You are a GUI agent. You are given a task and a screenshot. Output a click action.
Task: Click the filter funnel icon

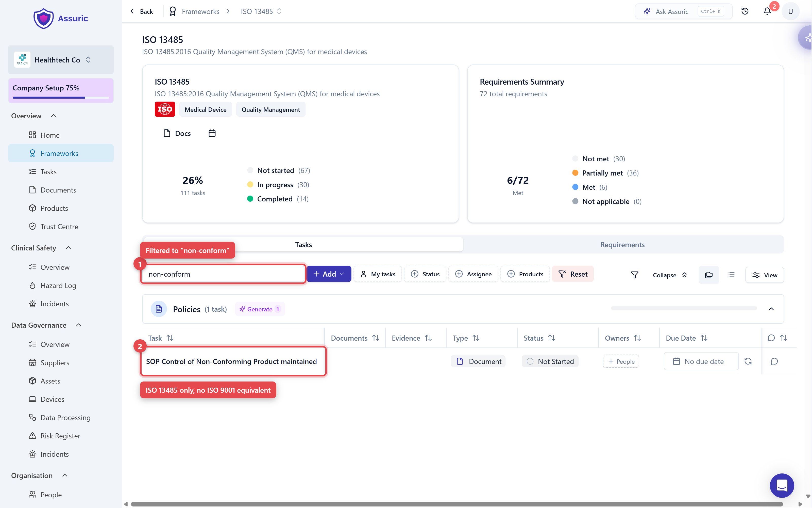click(634, 275)
